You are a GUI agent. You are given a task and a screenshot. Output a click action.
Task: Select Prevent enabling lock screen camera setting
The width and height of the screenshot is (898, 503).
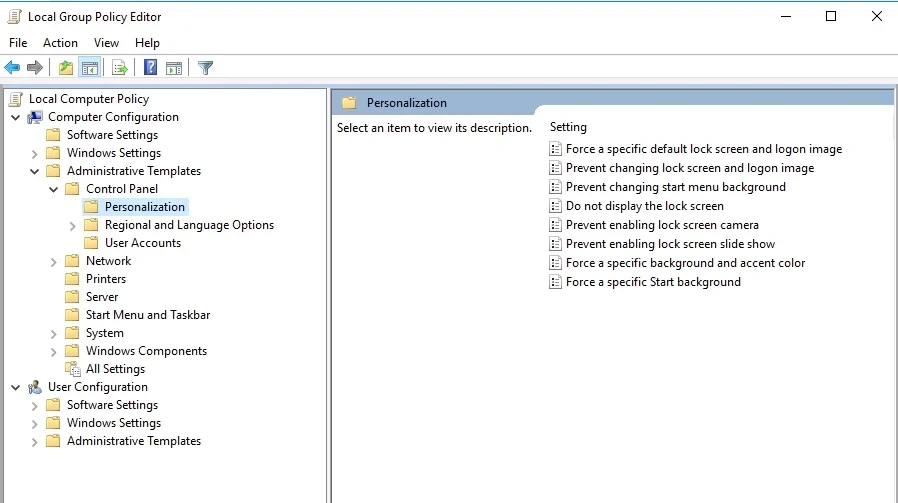point(662,225)
